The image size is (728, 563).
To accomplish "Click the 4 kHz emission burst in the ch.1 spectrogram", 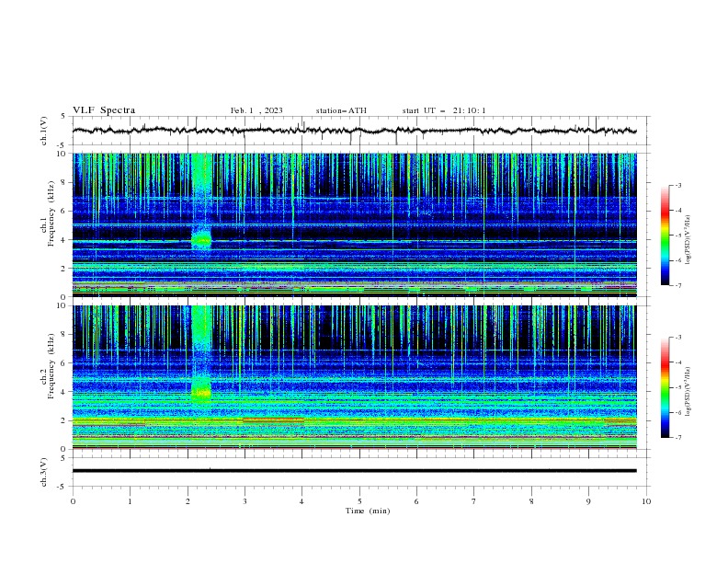I will click(x=201, y=240).
